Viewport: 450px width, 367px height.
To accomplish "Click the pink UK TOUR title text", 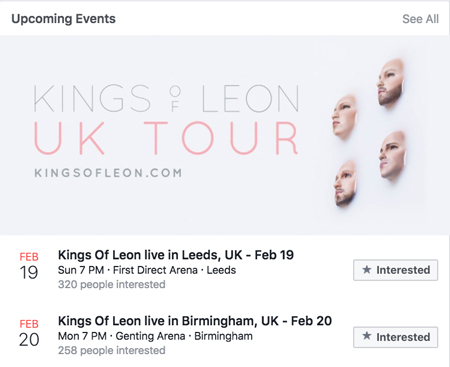I will point(166,138).
